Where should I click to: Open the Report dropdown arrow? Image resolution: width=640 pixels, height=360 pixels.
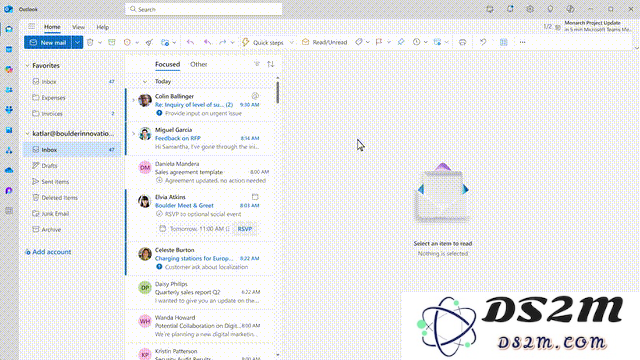click(x=137, y=42)
